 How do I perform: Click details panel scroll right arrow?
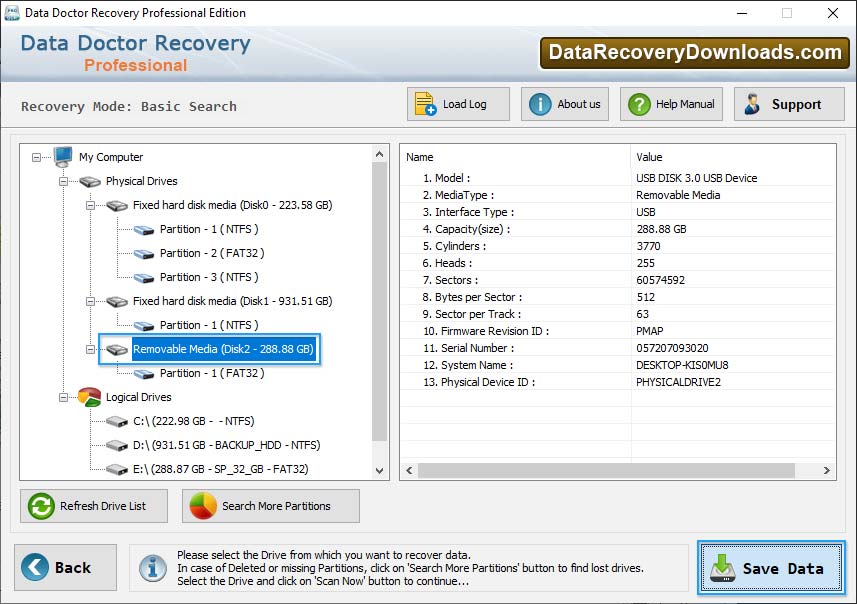826,471
